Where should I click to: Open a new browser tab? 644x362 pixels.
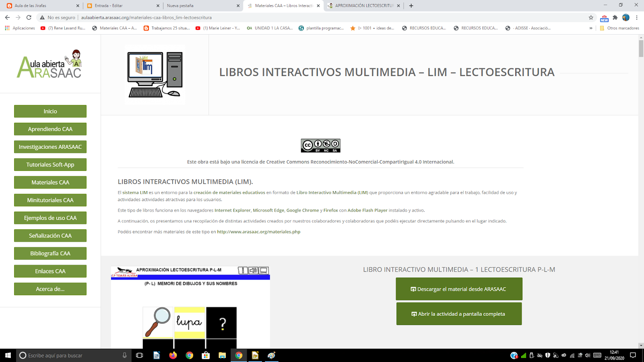[x=411, y=6]
